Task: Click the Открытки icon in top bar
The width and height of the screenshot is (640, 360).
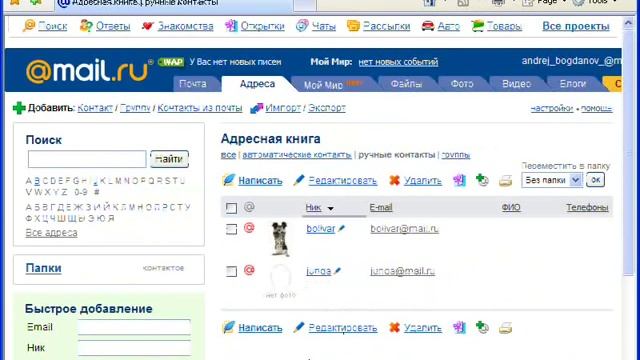Action: coord(231,26)
